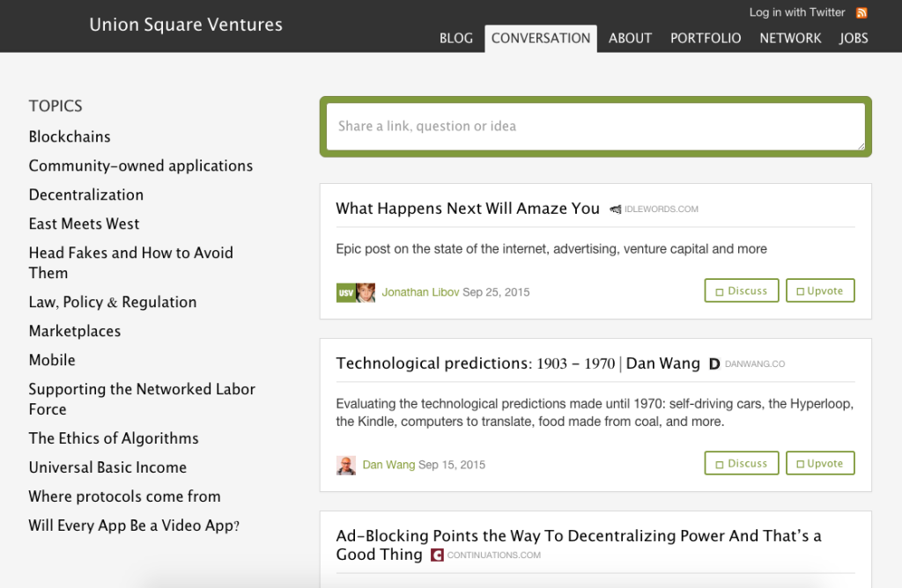902x588 pixels.
Task: Open Dan Wang's avatar photo
Action: [x=345, y=465]
